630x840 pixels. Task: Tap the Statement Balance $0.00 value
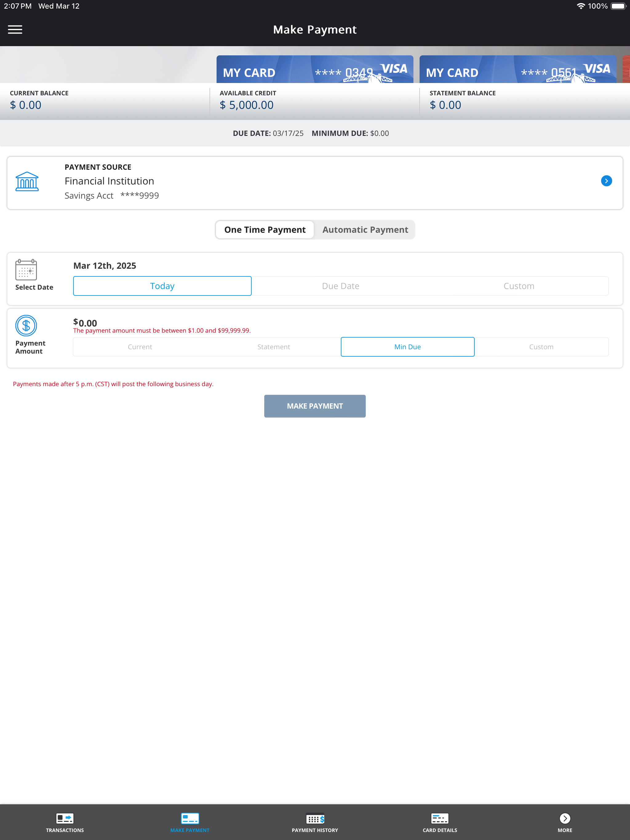click(445, 105)
